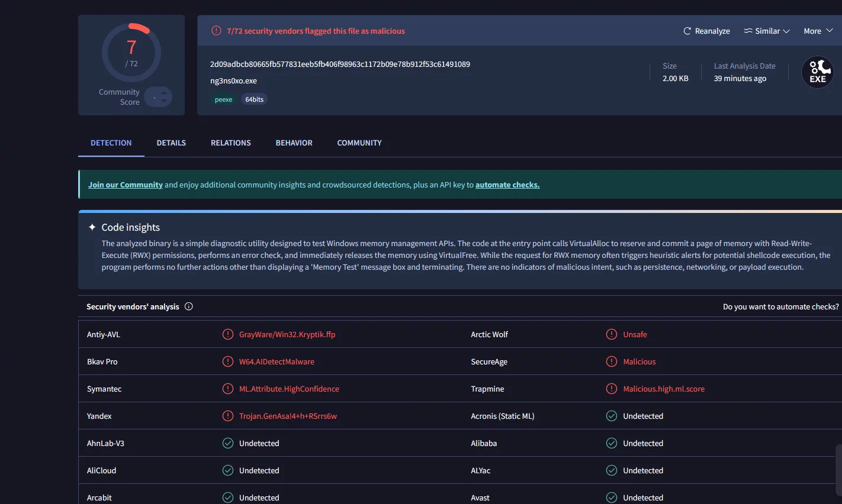Click the peexe tag
Viewport: 842px width, 504px height.
coord(223,99)
